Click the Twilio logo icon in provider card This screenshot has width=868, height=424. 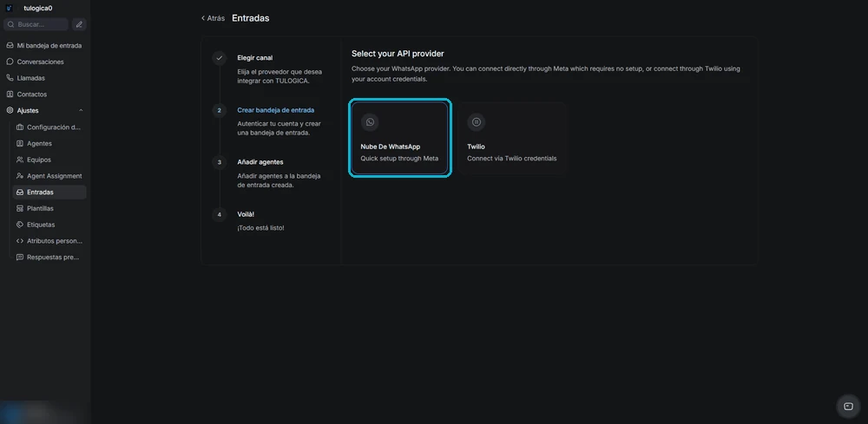[x=476, y=122]
